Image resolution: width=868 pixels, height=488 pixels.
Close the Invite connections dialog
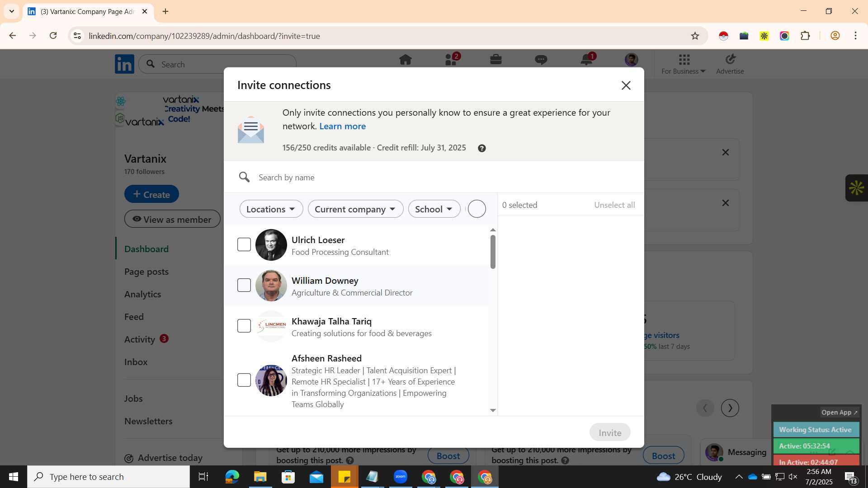click(x=626, y=85)
